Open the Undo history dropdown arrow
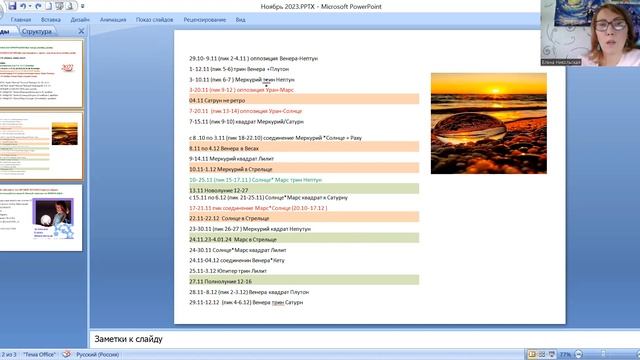This screenshot has height=360, width=640. click(x=30, y=6)
